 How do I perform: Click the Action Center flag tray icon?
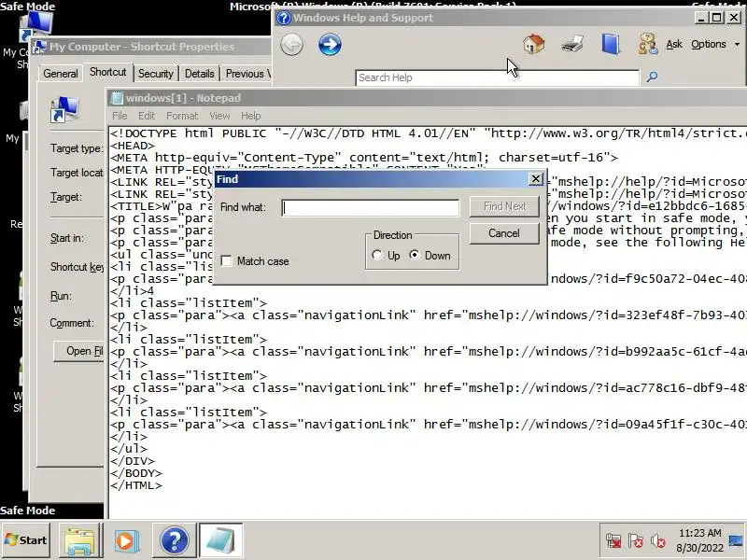(x=636, y=541)
